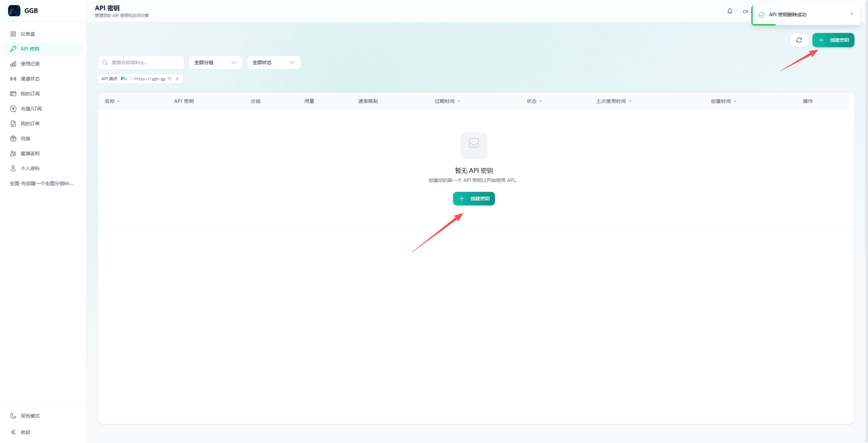868x443 pixels.
Task: Click the 默认 tag on API endpoint
Action: pyautogui.click(x=124, y=79)
